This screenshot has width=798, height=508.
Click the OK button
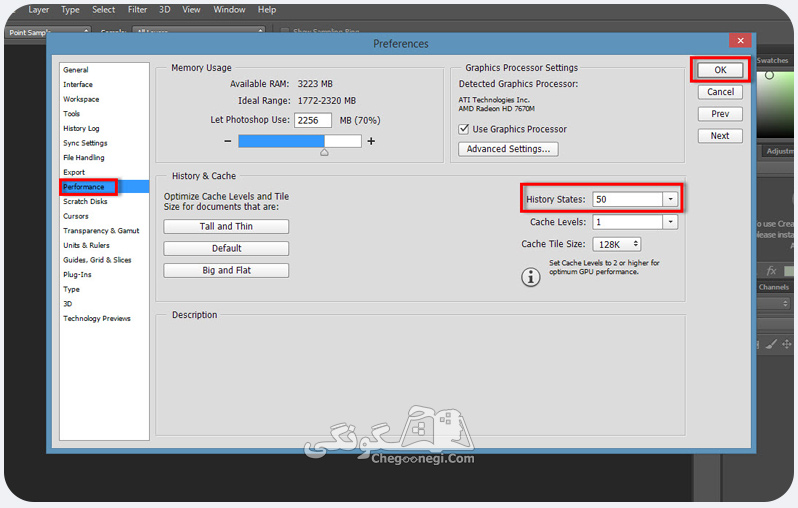(x=720, y=70)
